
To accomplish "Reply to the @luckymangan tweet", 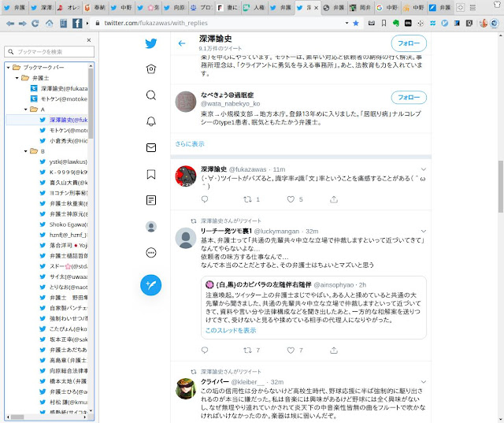I will tap(205, 350).
